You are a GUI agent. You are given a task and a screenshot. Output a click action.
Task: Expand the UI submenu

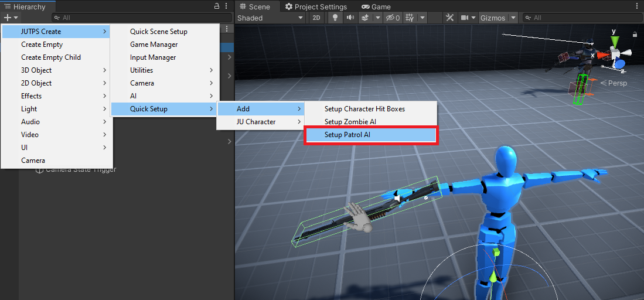(56, 148)
